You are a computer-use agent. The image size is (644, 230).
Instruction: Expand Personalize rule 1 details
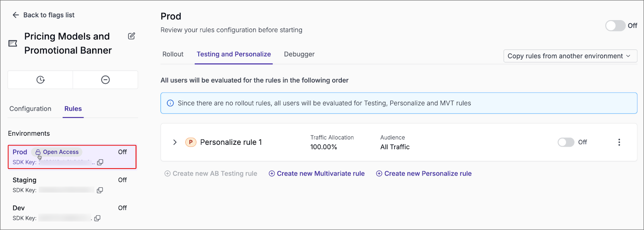[x=175, y=142]
